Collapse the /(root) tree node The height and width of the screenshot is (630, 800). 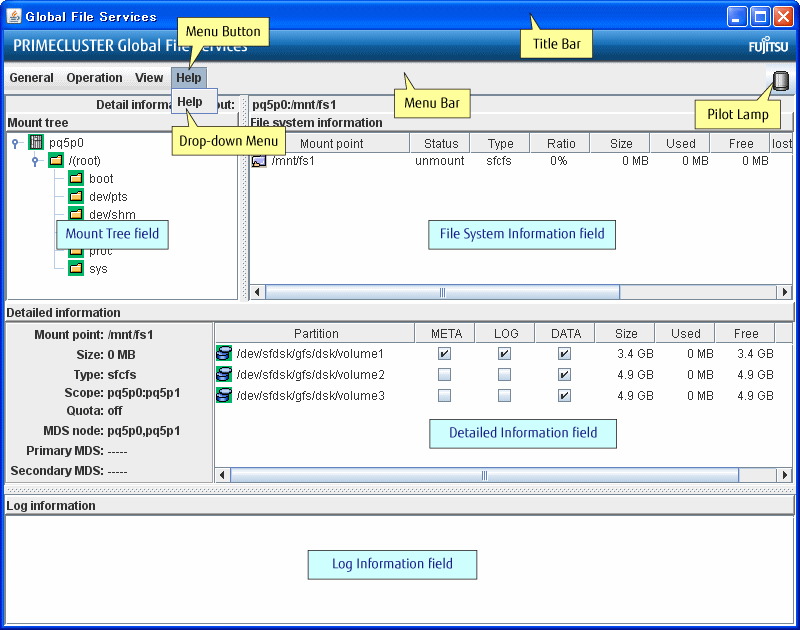pos(35,161)
